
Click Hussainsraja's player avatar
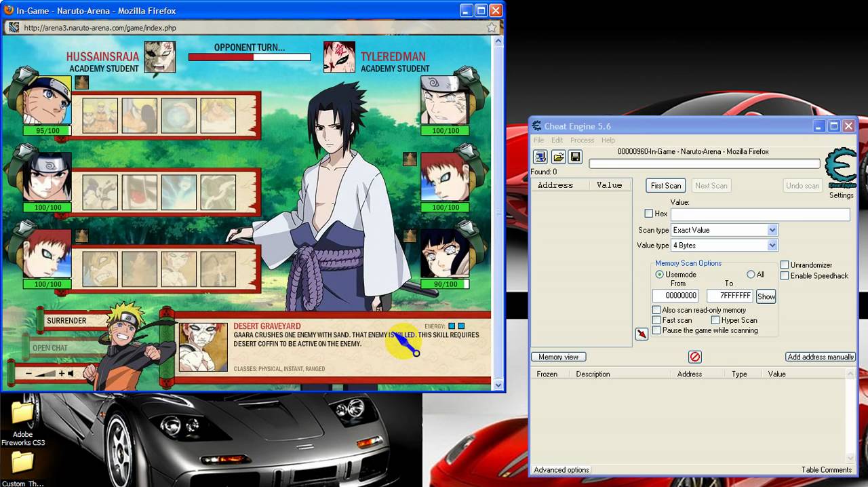159,58
